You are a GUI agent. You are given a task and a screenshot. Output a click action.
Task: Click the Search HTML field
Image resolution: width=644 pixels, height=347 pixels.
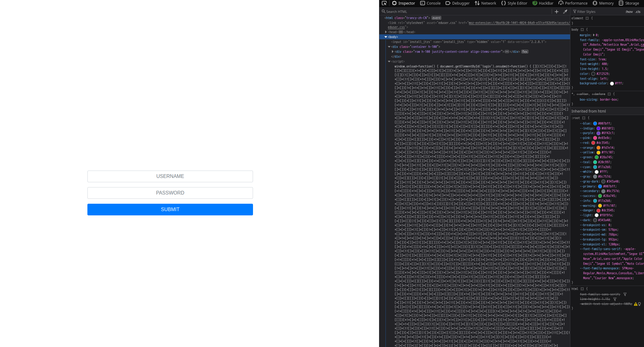click(x=466, y=12)
